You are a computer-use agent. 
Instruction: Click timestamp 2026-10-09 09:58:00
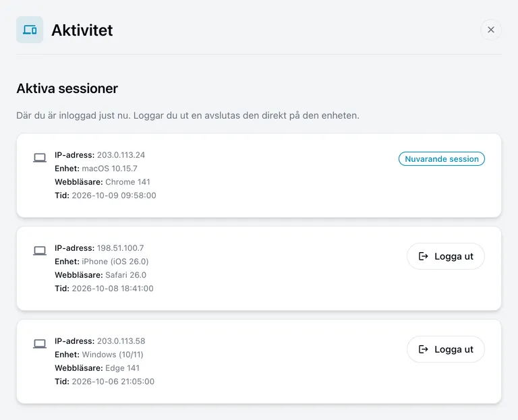[114, 196]
